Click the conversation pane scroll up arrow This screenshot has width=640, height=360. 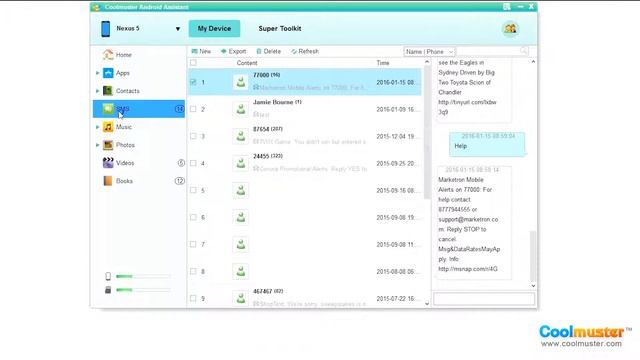click(x=533, y=62)
